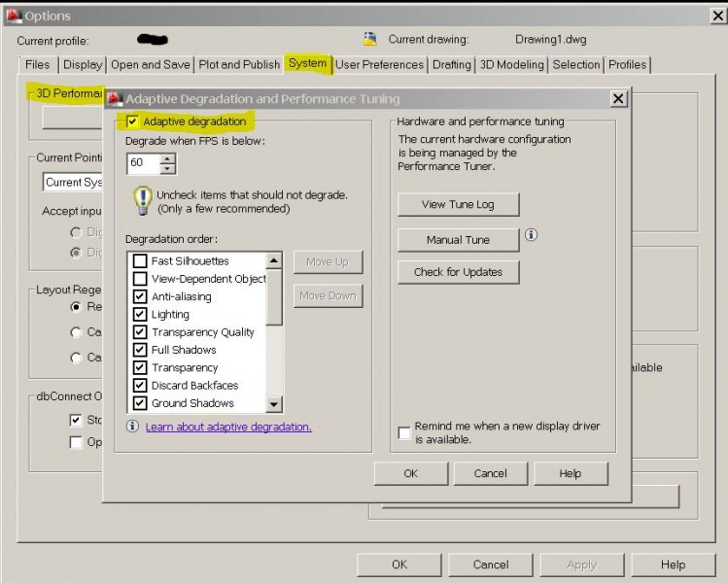Uncheck the Ground Shadows item
The height and width of the screenshot is (583, 728).
point(140,403)
